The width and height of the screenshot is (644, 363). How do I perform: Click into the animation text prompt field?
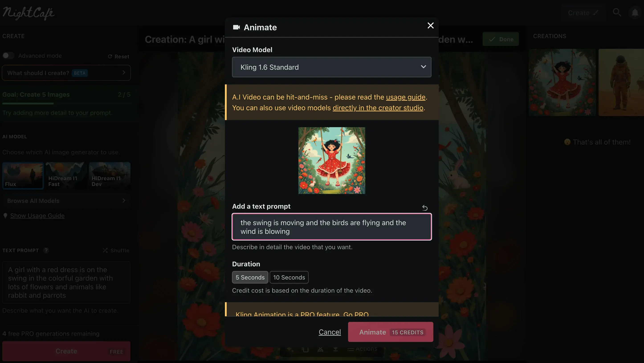(332, 227)
